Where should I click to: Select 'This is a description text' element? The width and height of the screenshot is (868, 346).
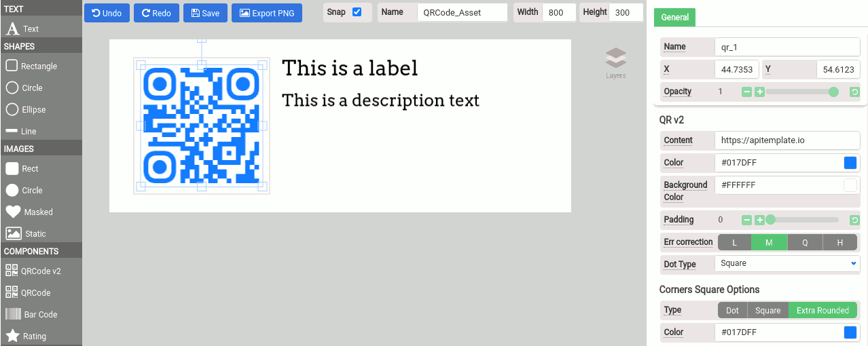coord(380,100)
